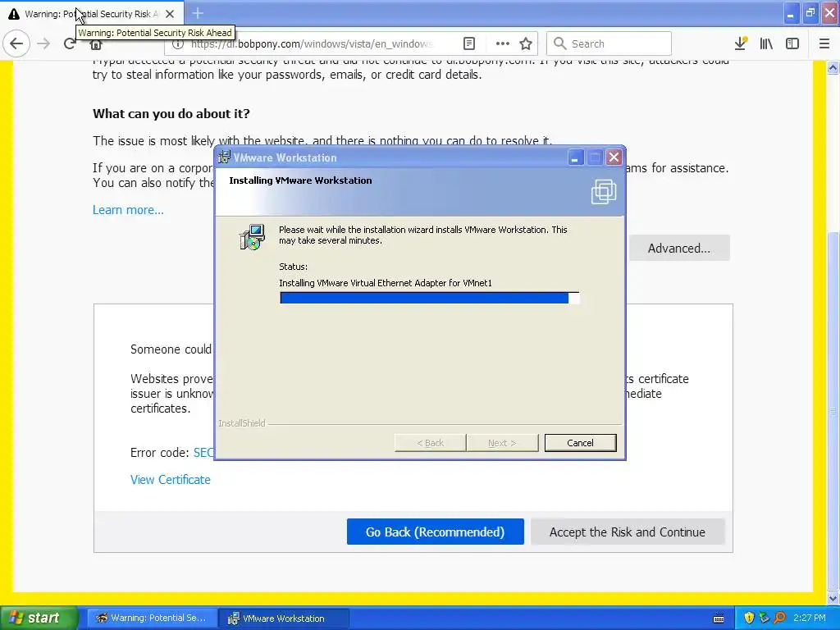Click the magnifier tray icon
The width and height of the screenshot is (840, 630).
coord(779,618)
